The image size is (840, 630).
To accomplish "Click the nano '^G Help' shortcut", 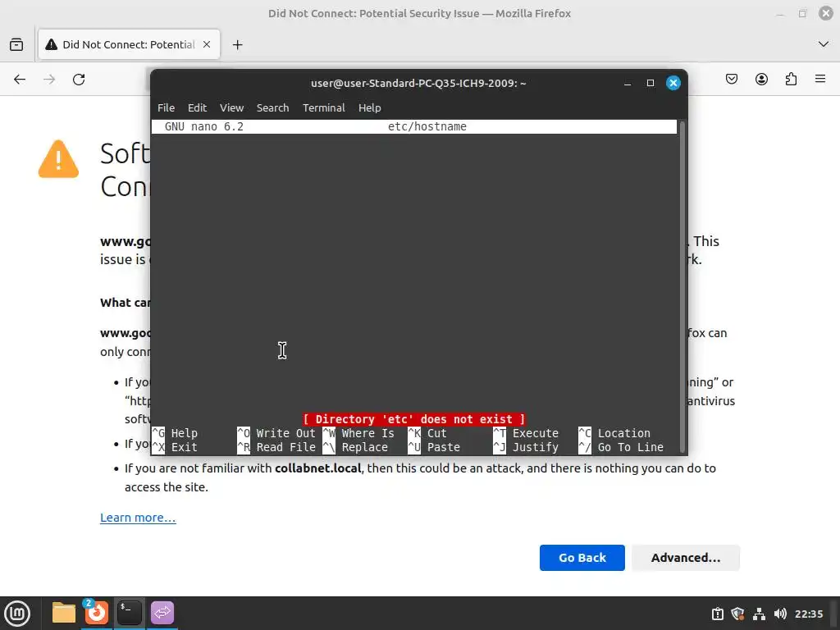I will [176, 433].
